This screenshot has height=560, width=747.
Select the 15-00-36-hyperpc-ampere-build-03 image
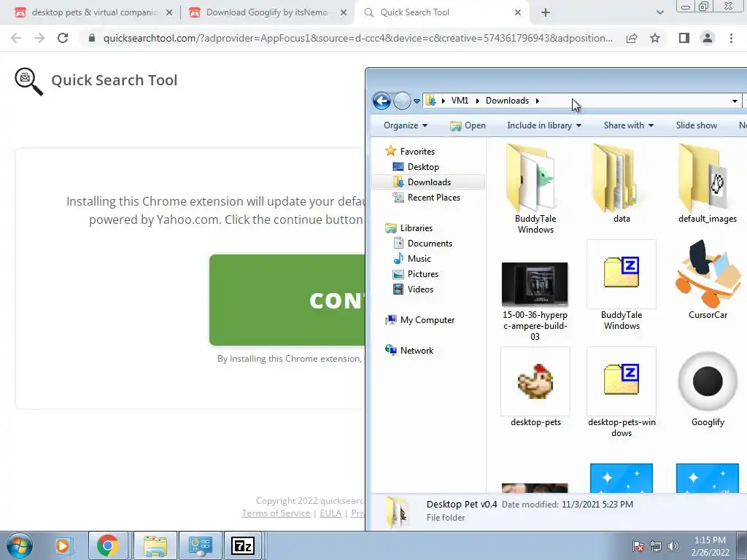point(535,284)
